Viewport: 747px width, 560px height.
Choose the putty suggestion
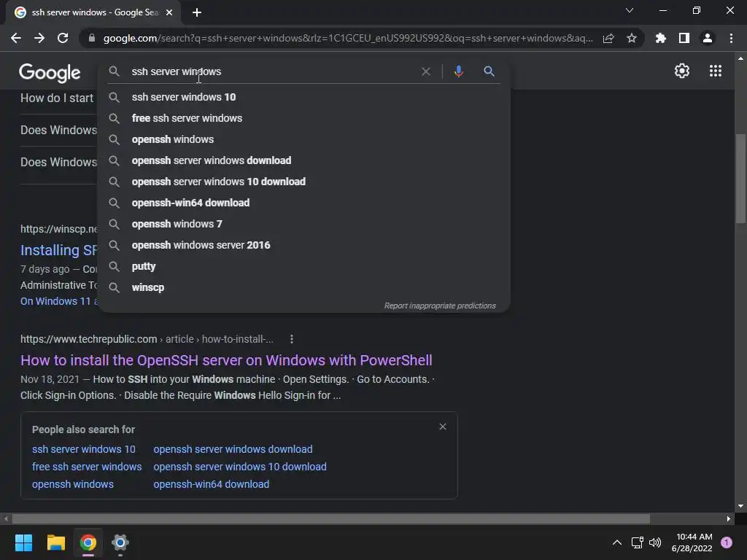[x=304, y=266]
